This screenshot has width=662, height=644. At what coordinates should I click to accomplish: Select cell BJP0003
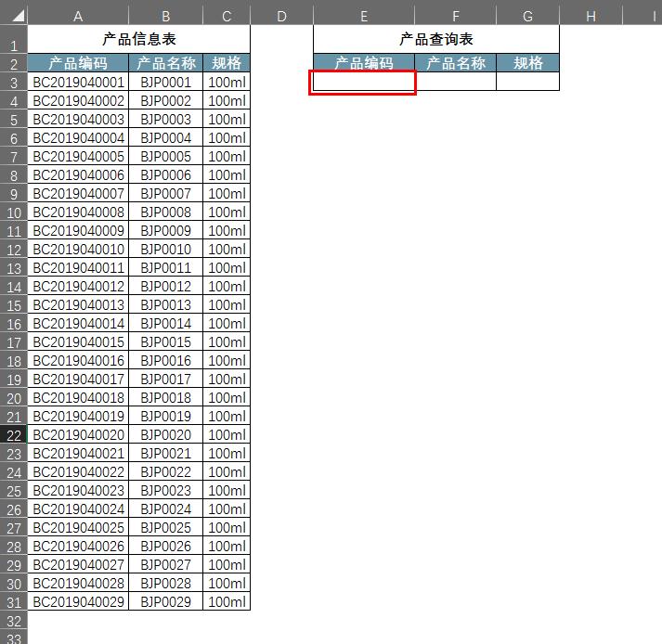(166, 119)
